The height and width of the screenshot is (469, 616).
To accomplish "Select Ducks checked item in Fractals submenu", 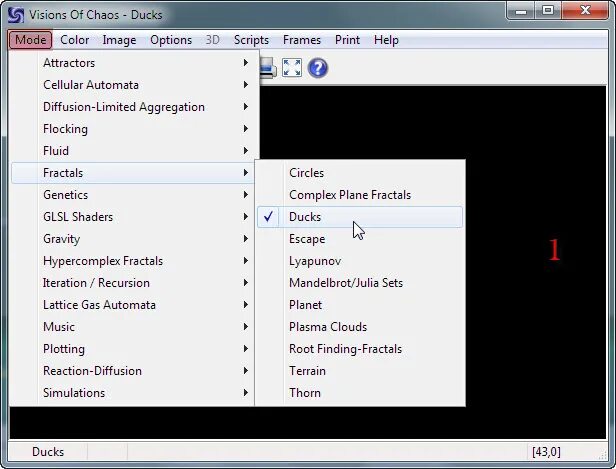I will (x=360, y=217).
